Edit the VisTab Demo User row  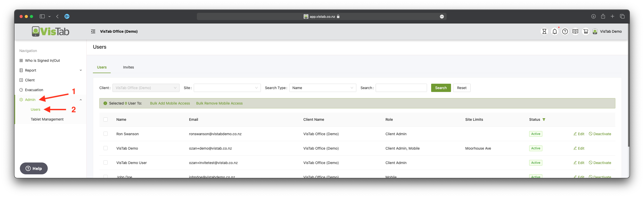click(579, 163)
